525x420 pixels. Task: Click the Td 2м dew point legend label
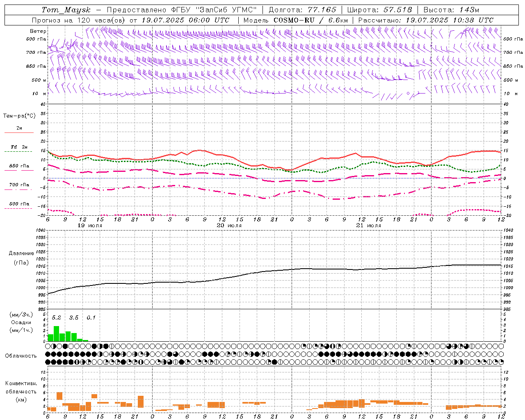click(x=19, y=147)
